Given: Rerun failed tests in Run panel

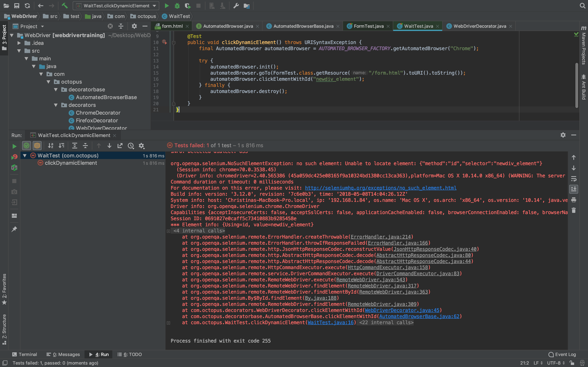Looking at the screenshot, I should click(x=14, y=157).
